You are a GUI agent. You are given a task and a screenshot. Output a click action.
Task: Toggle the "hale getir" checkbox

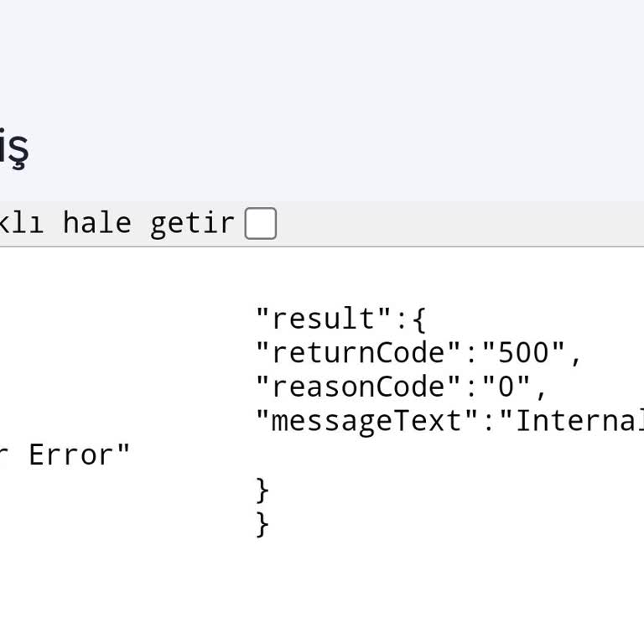(261, 224)
